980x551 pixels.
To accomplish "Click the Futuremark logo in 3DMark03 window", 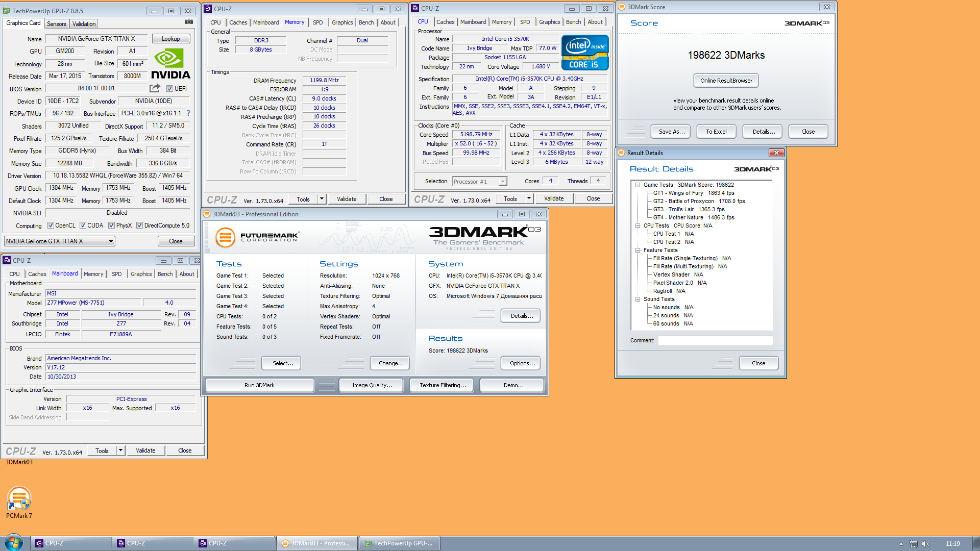I will click(x=257, y=237).
